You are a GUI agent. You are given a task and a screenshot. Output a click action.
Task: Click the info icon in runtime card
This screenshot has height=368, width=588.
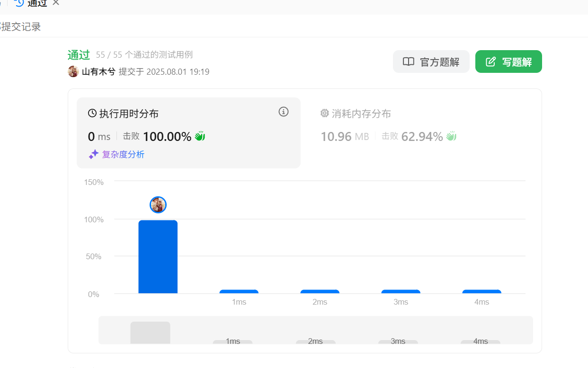tap(284, 112)
